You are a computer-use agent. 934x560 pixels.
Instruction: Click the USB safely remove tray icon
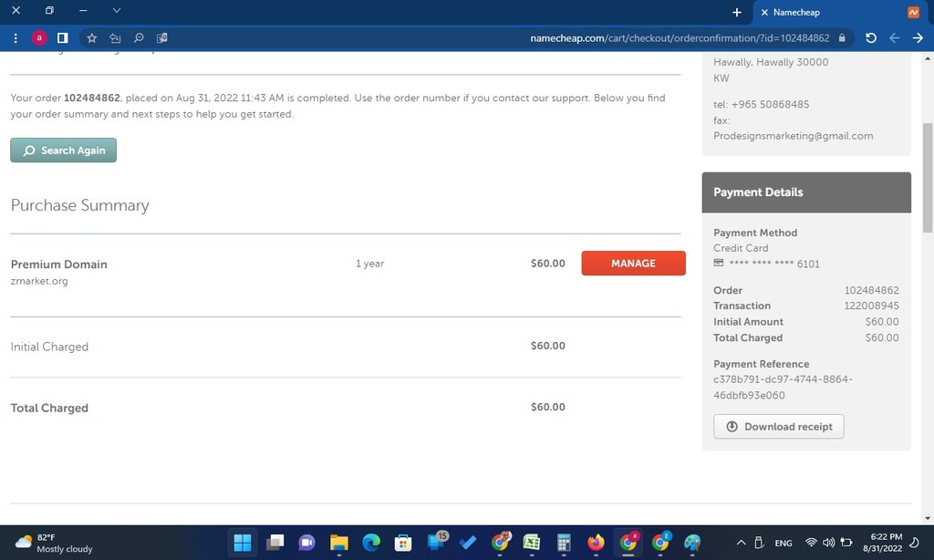coord(759,543)
